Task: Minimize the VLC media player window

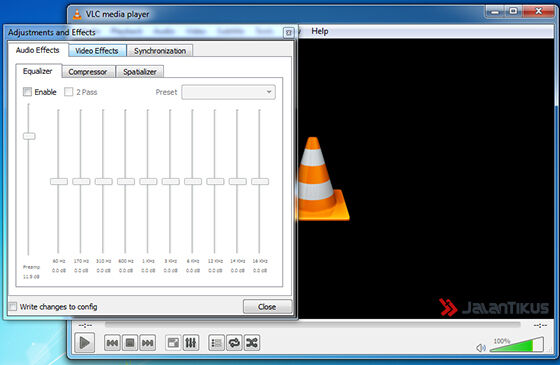Action: pos(495,12)
